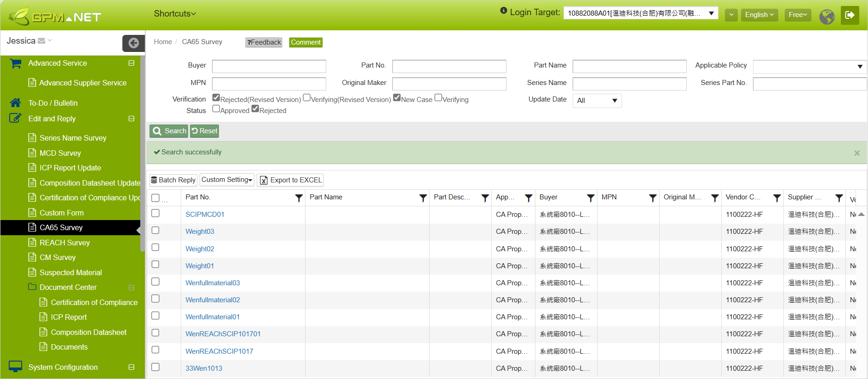Uncheck the New Case checkbox

click(397, 97)
